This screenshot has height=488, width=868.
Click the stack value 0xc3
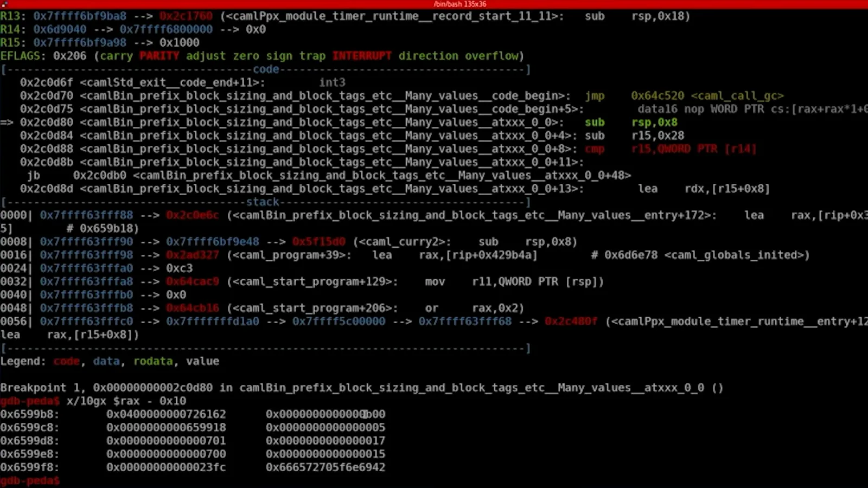coord(180,268)
